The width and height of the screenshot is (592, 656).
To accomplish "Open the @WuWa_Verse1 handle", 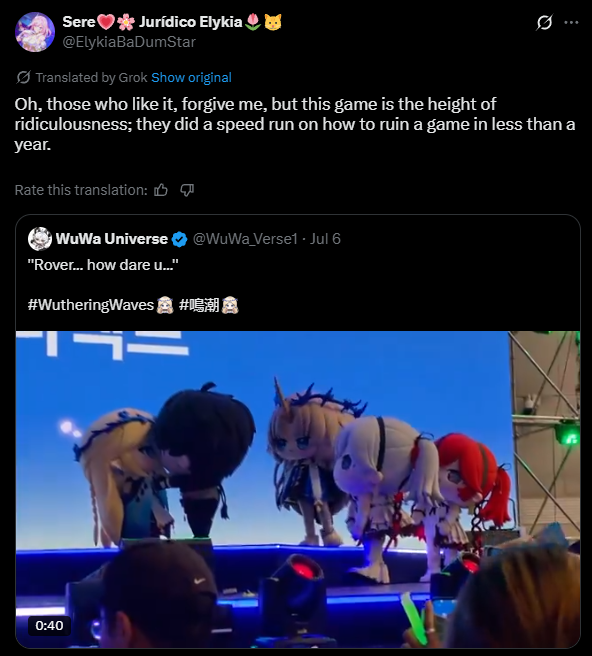I will [x=245, y=239].
